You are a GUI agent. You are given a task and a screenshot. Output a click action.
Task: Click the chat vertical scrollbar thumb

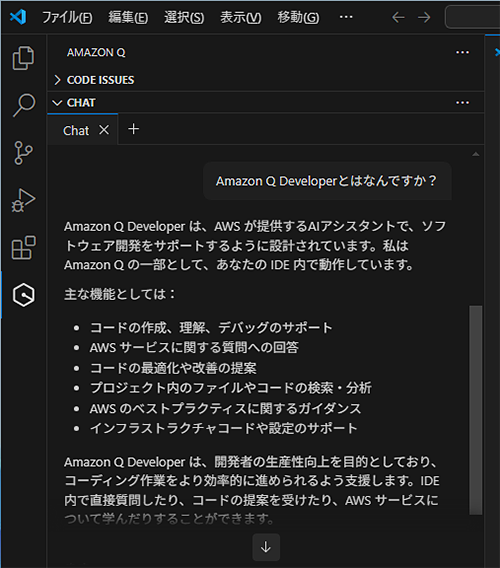(475, 410)
